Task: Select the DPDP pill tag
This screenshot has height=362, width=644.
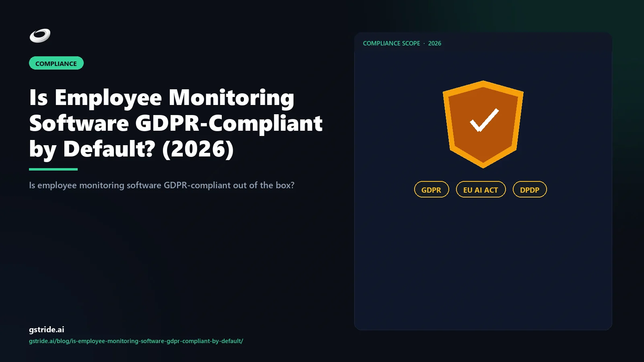Action: pos(530,189)
